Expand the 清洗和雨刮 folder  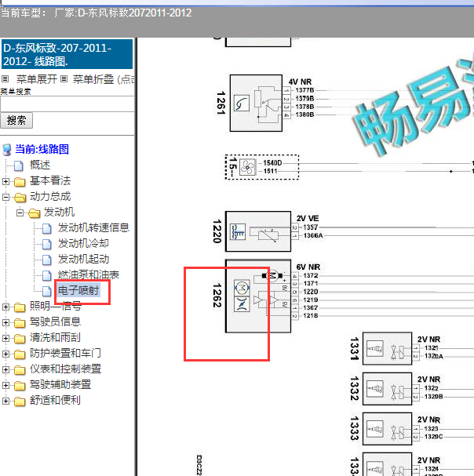5,338
